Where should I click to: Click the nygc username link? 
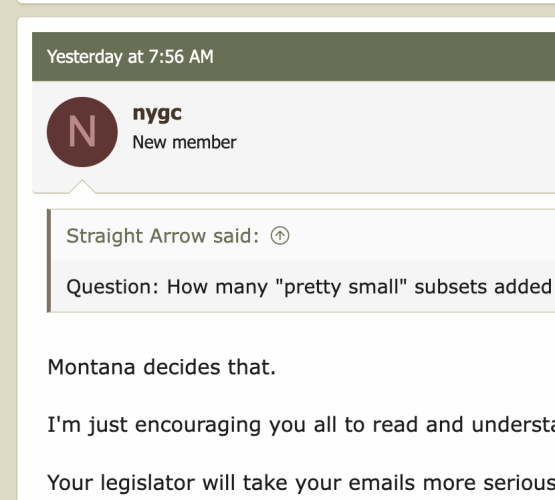click(157, 113)
